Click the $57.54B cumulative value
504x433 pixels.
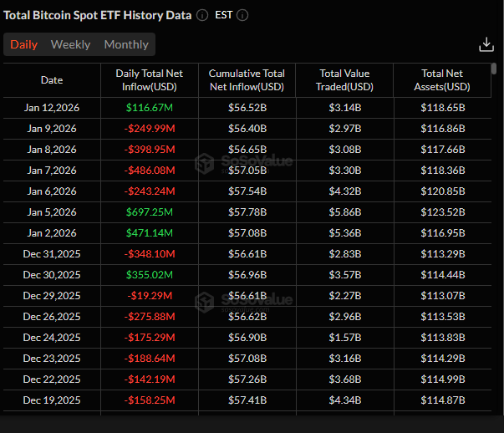[247, 191]
